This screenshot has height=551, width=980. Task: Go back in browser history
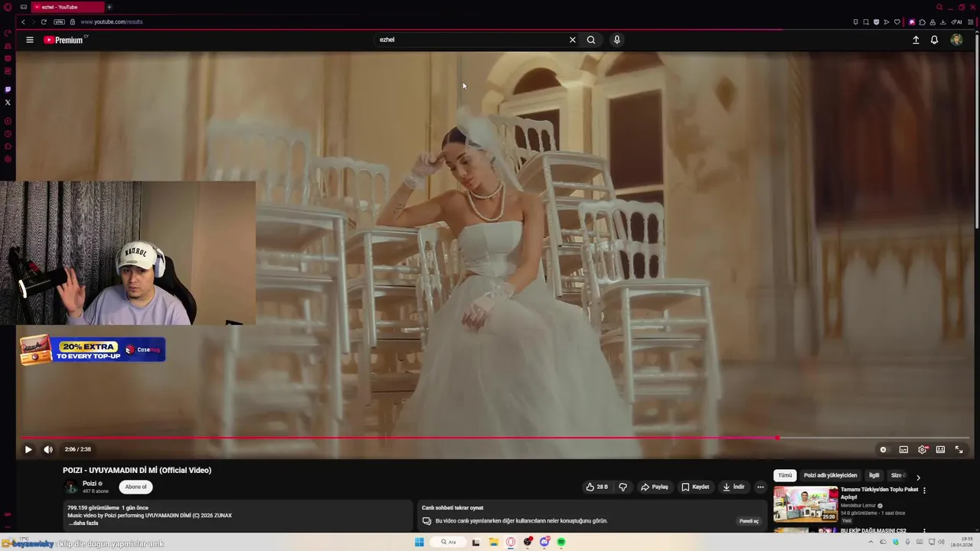[x=23, y=21]
